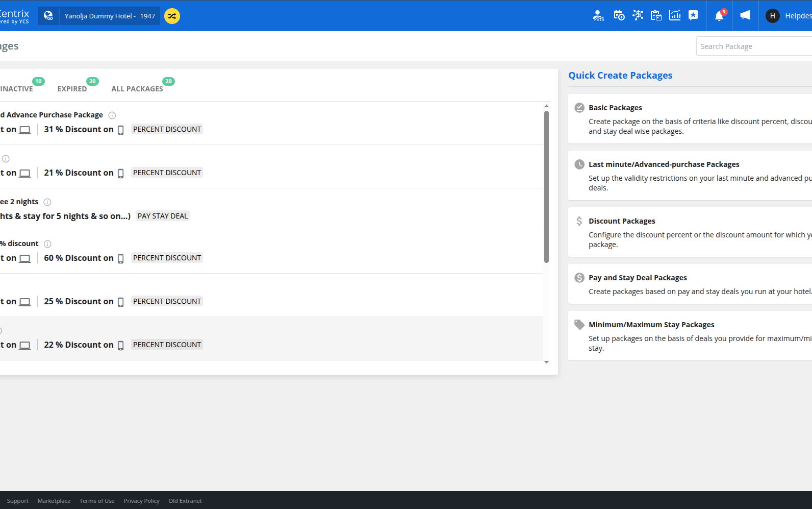The image size is (812, 509).
Task: Click the Old Extranet footer link
Action: (185, 501)
